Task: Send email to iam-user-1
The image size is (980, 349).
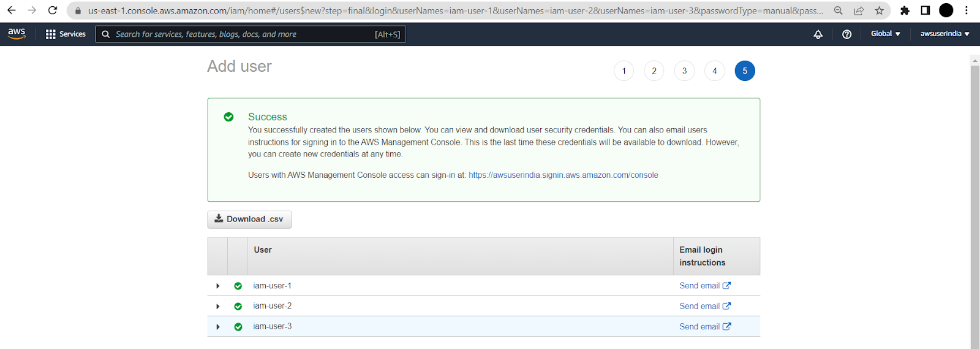Action: (705, 286)
